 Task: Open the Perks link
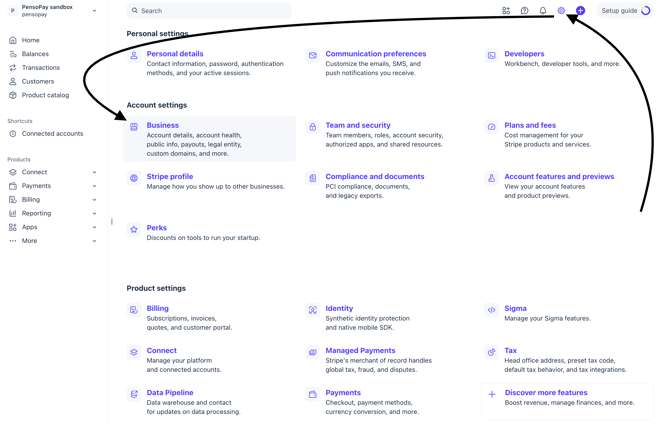click(156, 228)
